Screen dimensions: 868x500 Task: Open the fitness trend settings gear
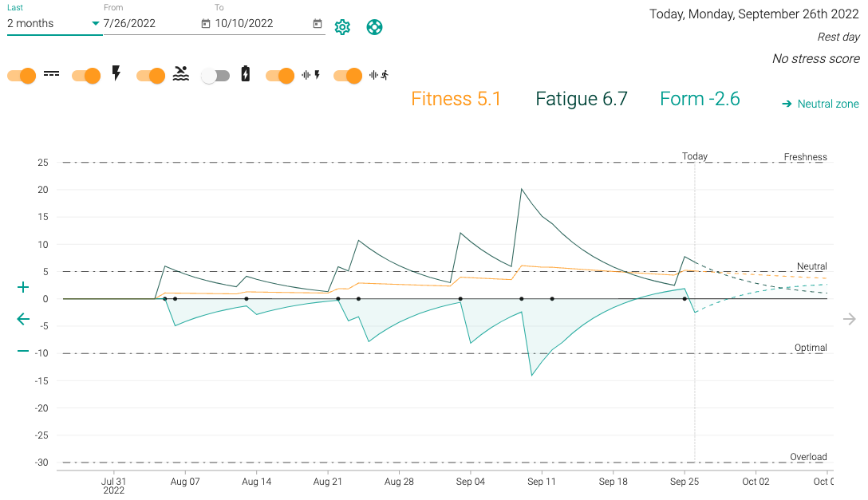[342, 27]
